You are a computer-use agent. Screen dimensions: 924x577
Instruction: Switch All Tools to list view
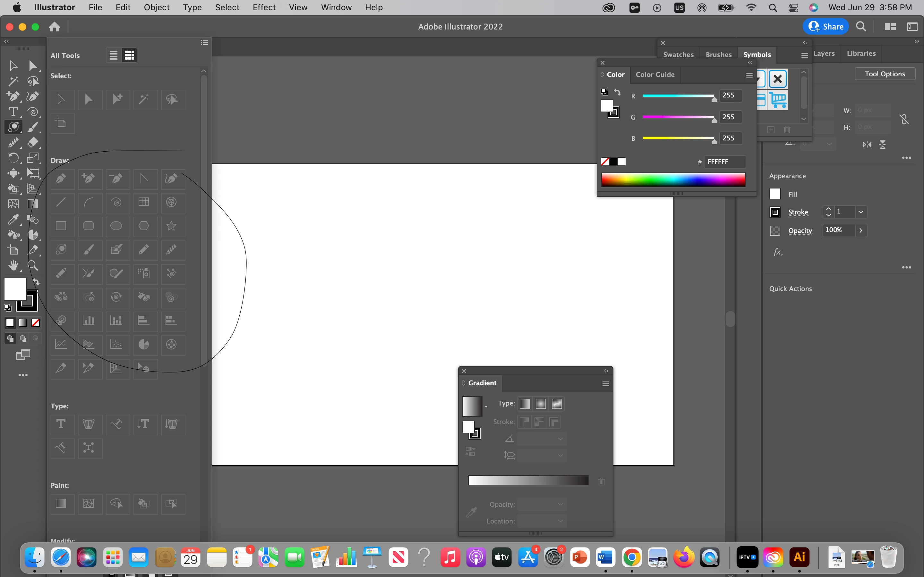click(113, 55)
